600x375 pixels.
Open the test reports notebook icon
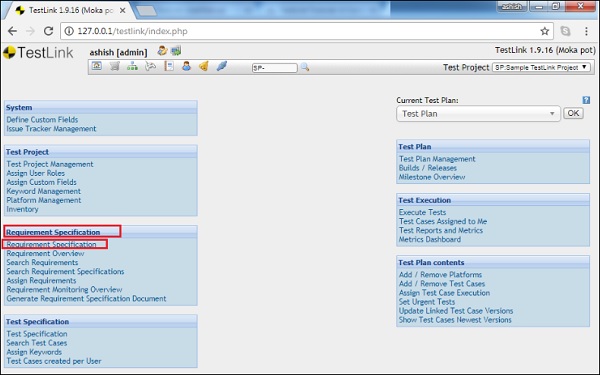pos(169,66)
